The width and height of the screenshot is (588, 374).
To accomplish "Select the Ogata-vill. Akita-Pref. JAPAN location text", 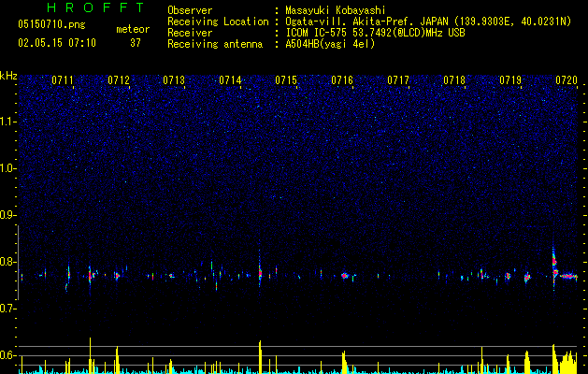I will click(x=367, y=22).
